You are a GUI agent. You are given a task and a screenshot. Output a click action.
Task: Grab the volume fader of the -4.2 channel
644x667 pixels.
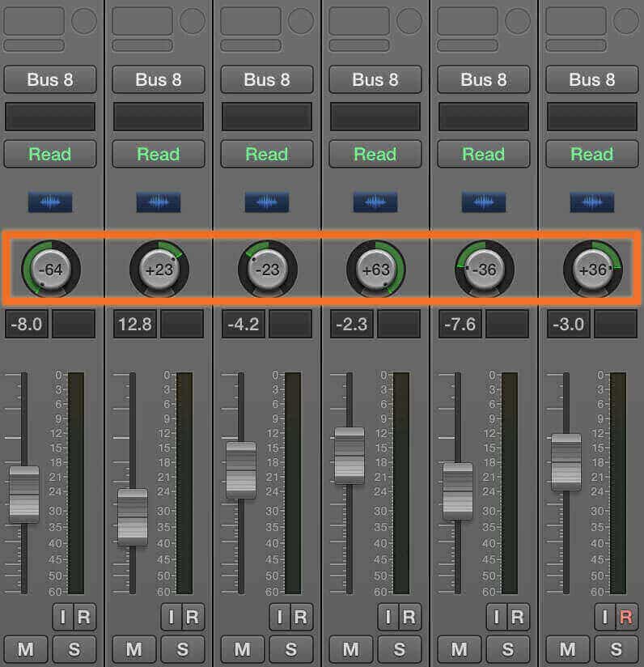241,470
